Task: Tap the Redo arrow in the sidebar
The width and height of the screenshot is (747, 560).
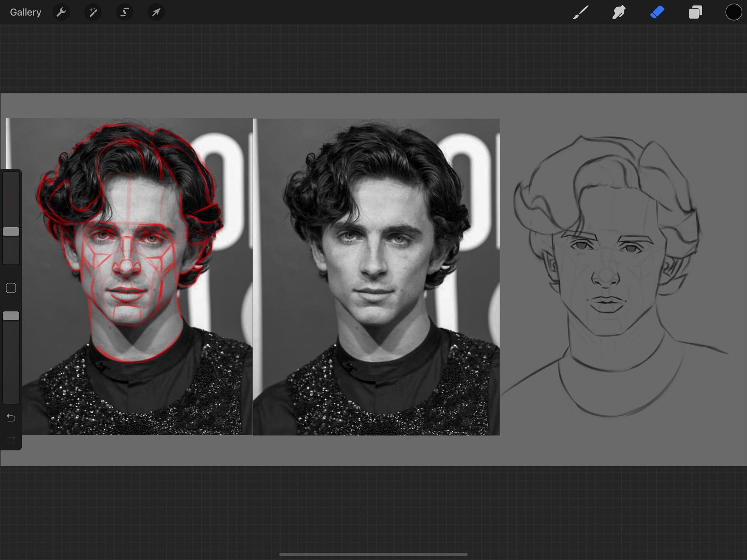Action: click(11, 439)
